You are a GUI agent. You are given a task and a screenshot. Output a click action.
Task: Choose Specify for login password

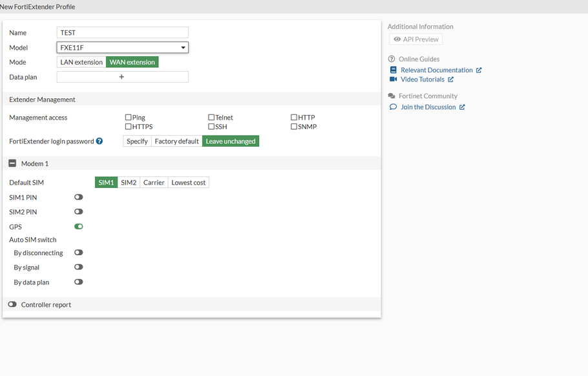coord(137,141)
